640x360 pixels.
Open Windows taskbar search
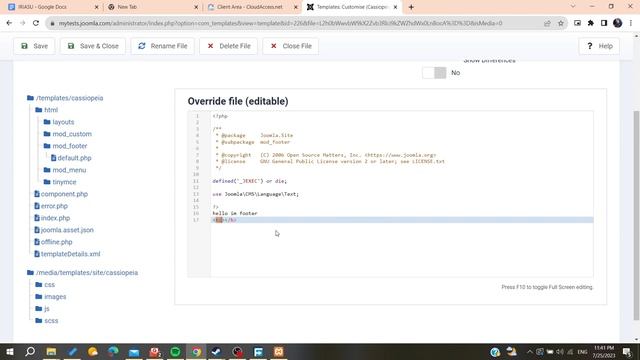click(x=30, y=352)
